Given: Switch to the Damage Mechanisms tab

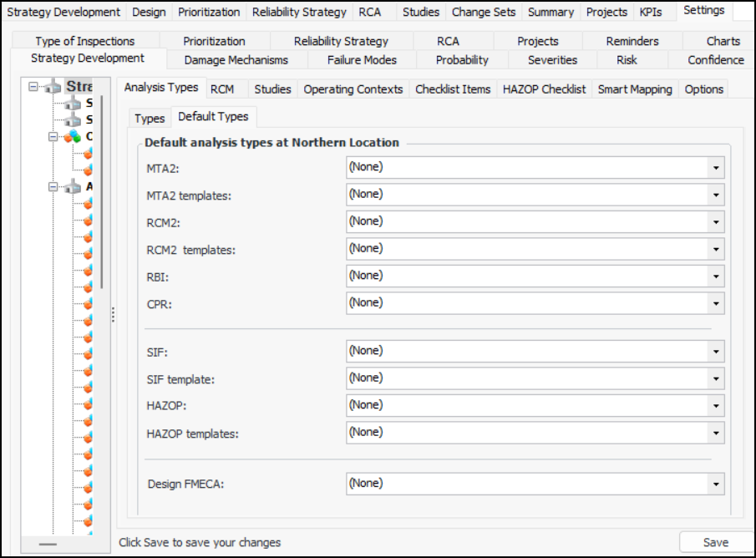Looking at the screenshot, I should point(236,60).
